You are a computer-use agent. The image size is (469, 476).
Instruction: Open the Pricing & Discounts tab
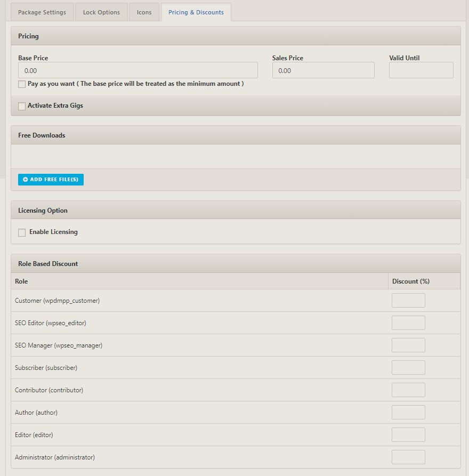pos(196,11)
